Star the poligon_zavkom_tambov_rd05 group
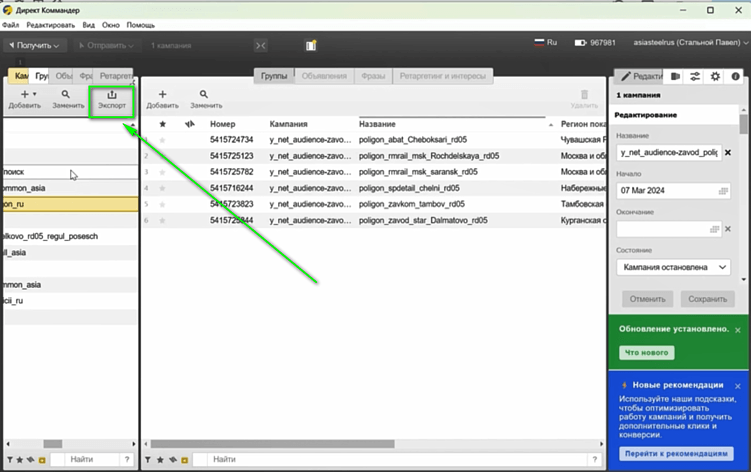This screenshot has width=751, height=472. point(162,204)
